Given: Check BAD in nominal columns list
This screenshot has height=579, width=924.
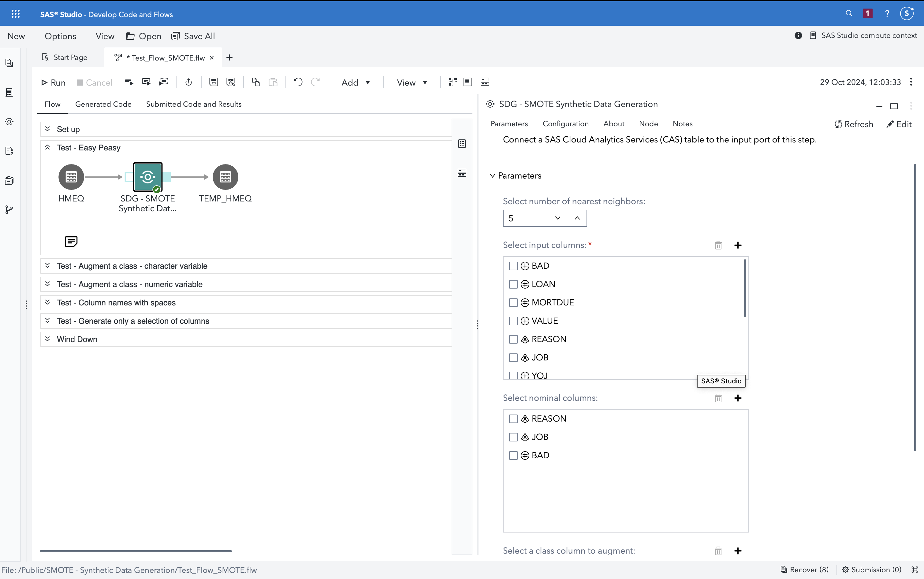Looking at the screenshot, I should coord(513,455).
